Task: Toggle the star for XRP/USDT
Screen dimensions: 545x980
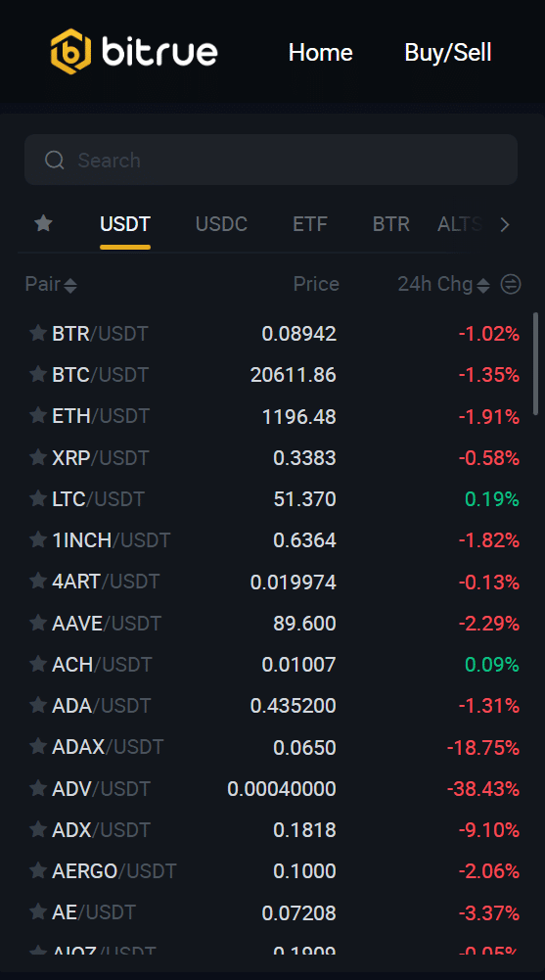Action: pos(38,457)
